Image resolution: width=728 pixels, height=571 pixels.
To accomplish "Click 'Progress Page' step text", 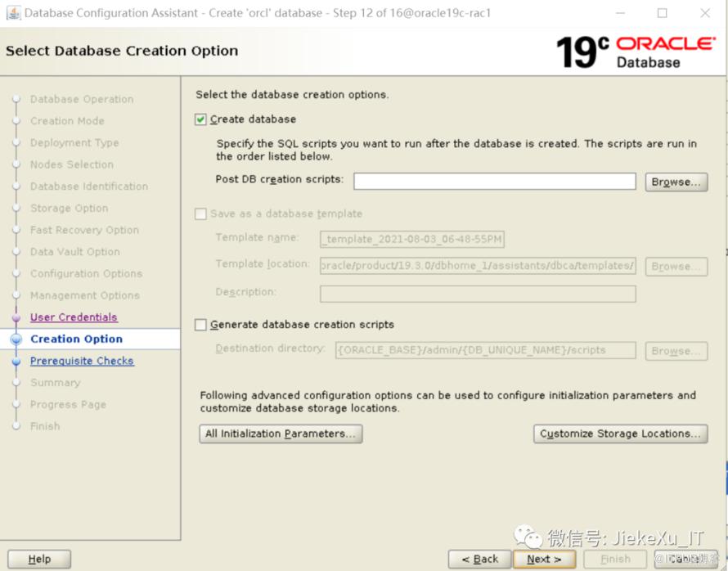I will click(68, 405).
